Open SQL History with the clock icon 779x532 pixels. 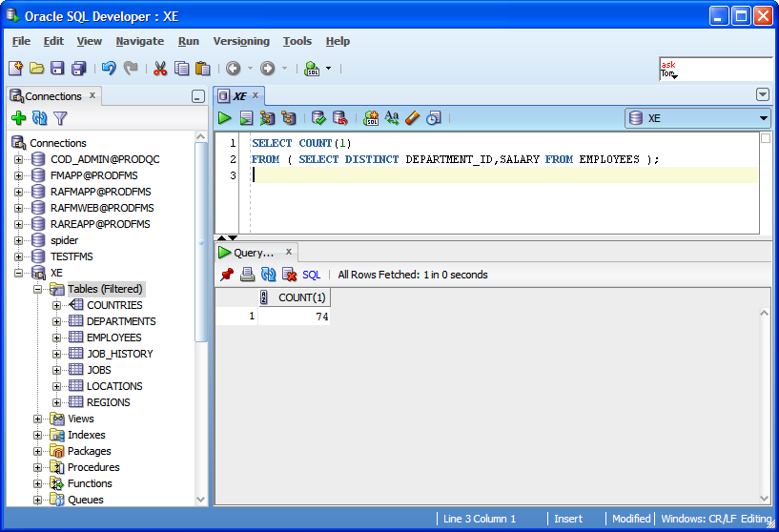click(x=433, y=118)
